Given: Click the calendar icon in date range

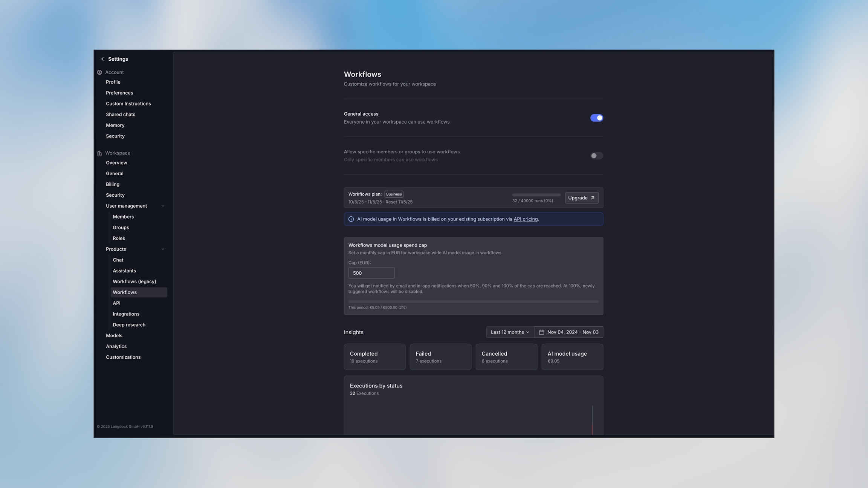Looking at the screenshot, I should click(541, 332).
